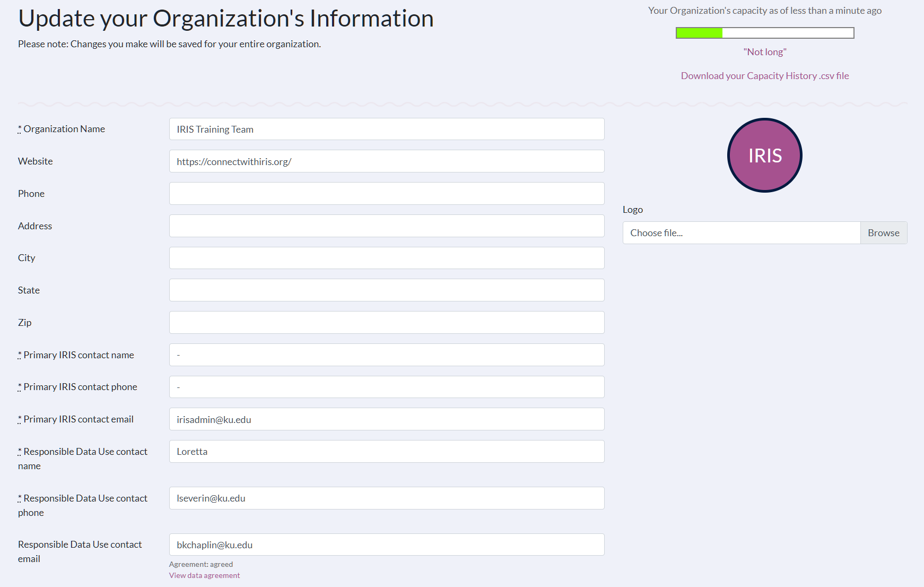Click Responsible Data Use contact email field
The image size is (924, 587).
(386, 545)
